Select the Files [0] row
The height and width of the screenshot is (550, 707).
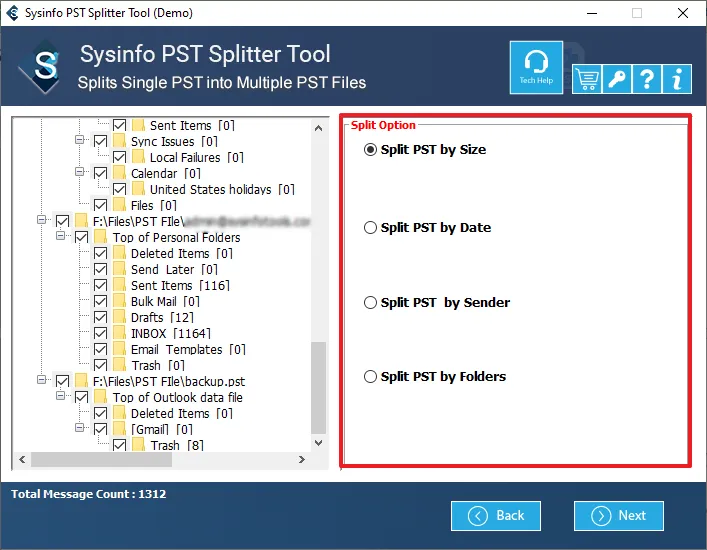[x=154, y=205]
